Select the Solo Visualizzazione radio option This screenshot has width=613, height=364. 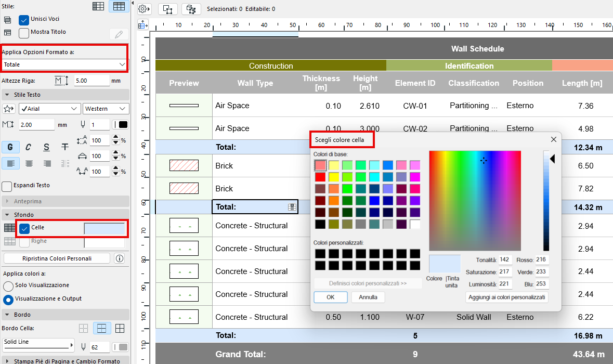point(8,286)
